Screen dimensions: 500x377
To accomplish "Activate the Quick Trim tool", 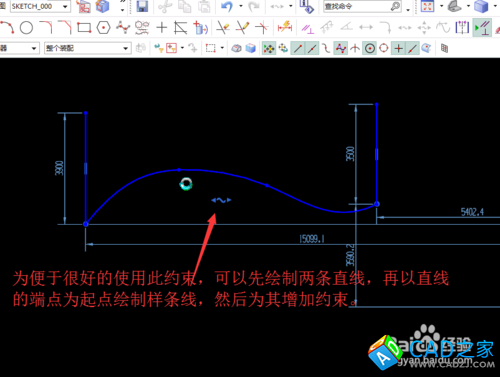I will [223, 27].
